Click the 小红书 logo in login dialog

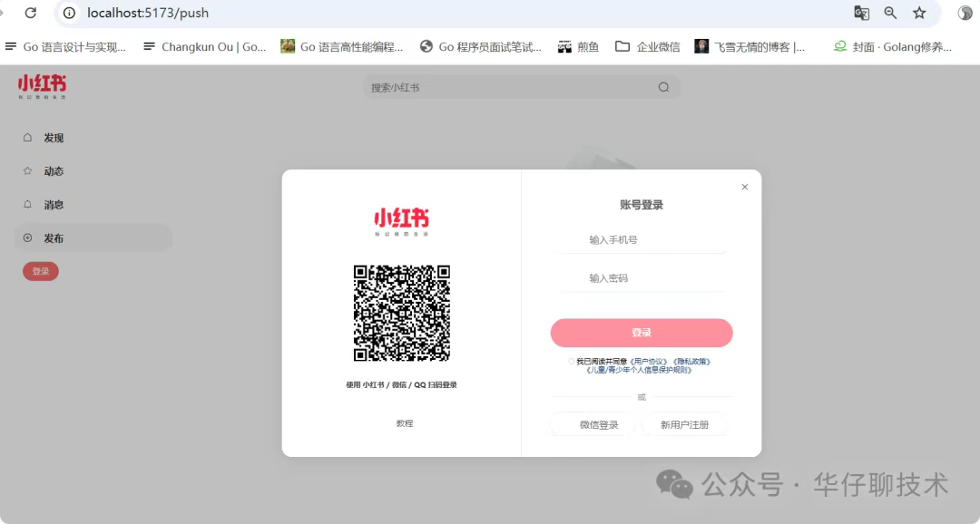pos(401,222)
